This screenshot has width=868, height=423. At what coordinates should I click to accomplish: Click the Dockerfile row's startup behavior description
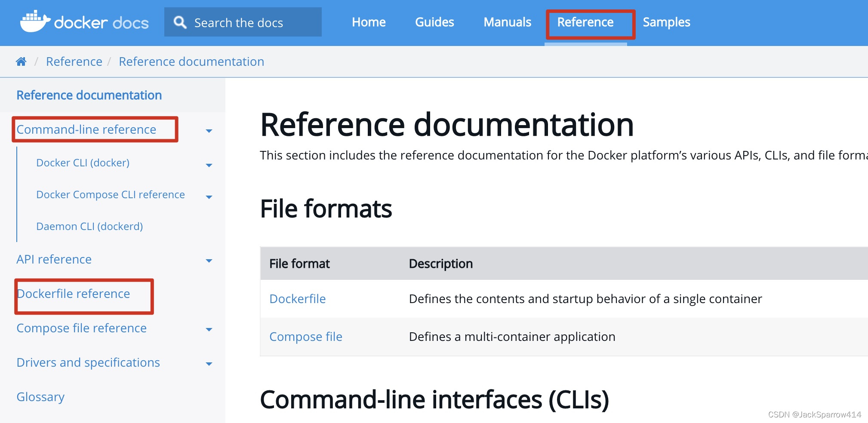click(585, 299)
